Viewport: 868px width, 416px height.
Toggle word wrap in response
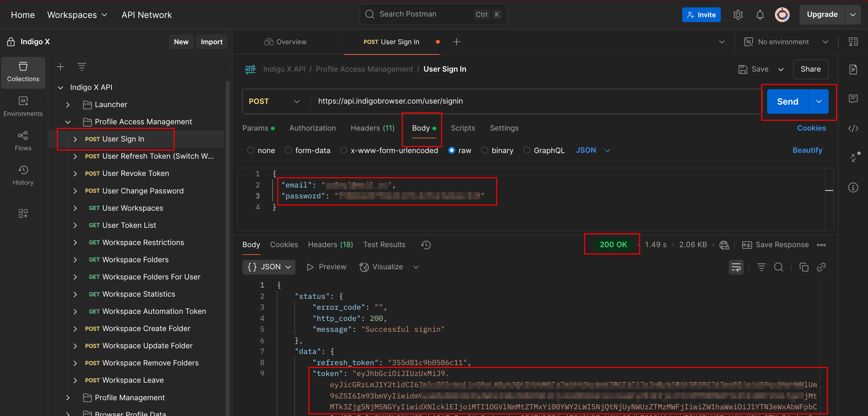736,267
